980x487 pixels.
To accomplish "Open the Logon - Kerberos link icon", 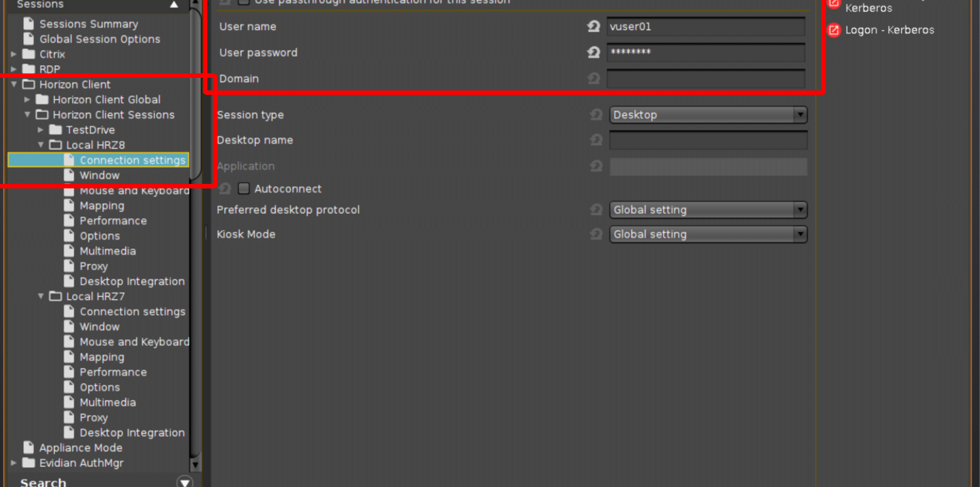I will (834, 30).
